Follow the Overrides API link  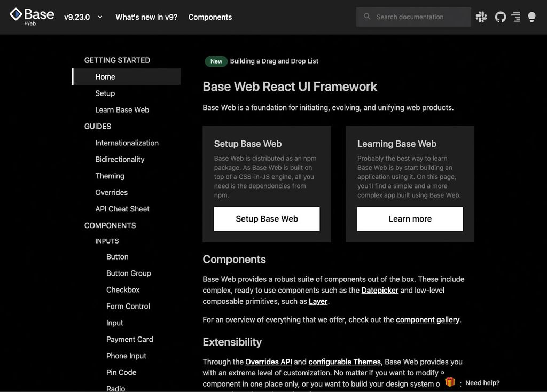click(269, 362)
